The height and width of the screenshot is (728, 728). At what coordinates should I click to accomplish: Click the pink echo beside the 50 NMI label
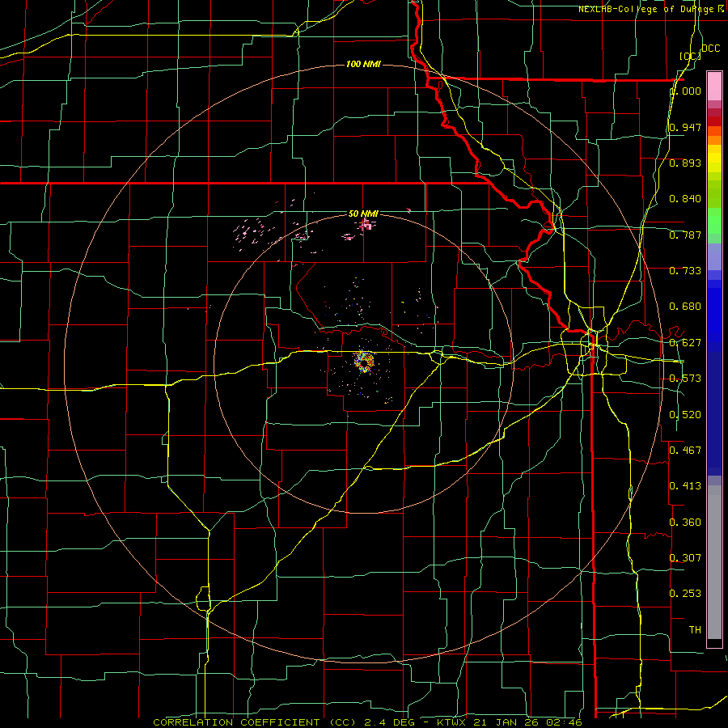click(x=366, y=225)
